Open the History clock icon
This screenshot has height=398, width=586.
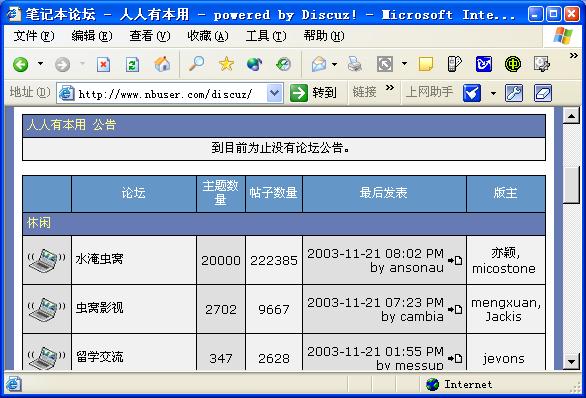pos(283,64)
